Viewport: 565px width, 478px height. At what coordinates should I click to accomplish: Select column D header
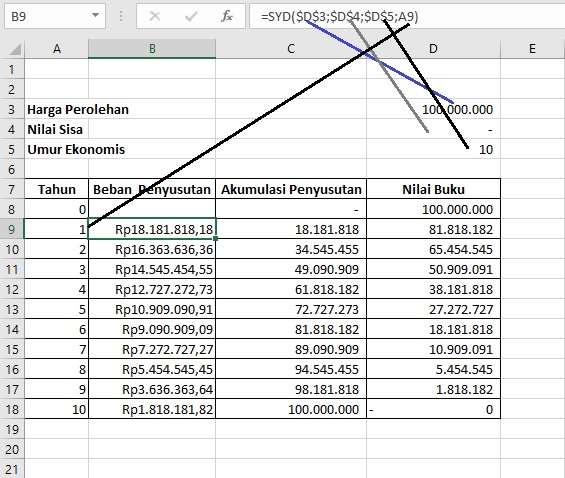[433, 49]
